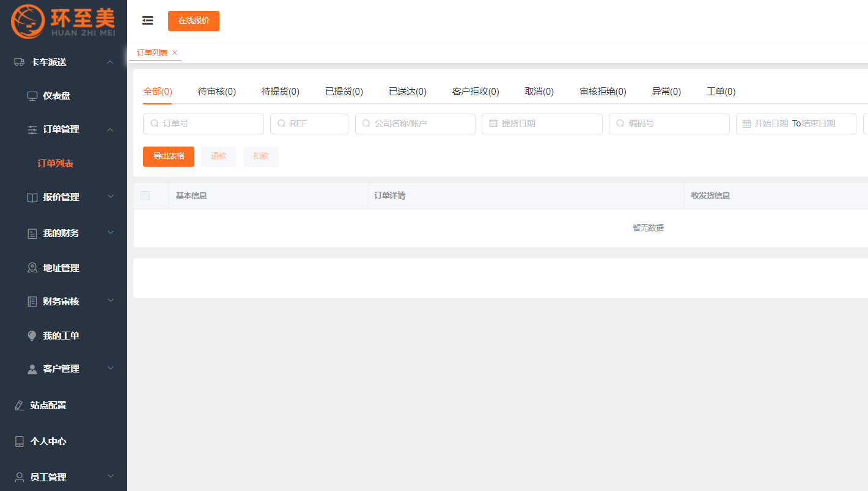Open 仪表盘 via its monitor icon
Image resolution: width=868 pixels, height=491 pixels.
point(32,96)
